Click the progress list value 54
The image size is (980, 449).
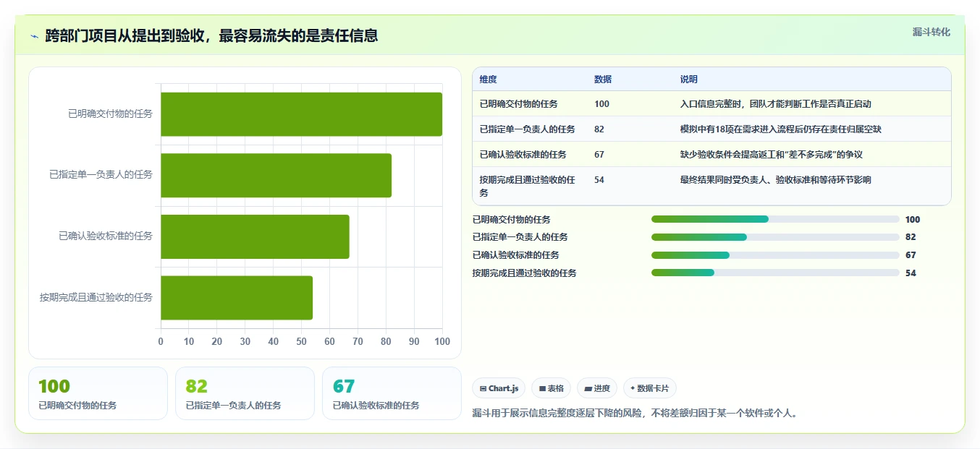coord(911,273)
